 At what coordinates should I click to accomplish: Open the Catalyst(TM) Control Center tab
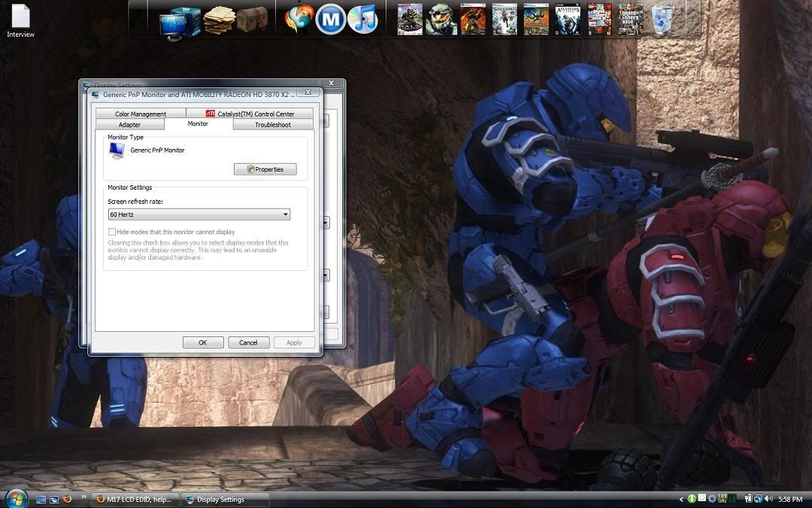click(250, 114)
